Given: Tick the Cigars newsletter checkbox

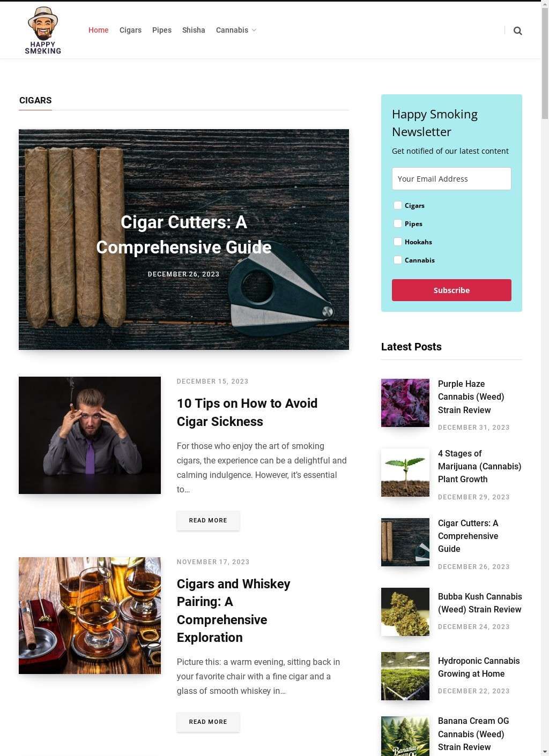Looking at the screenshot, I should [x=398, y=205].
